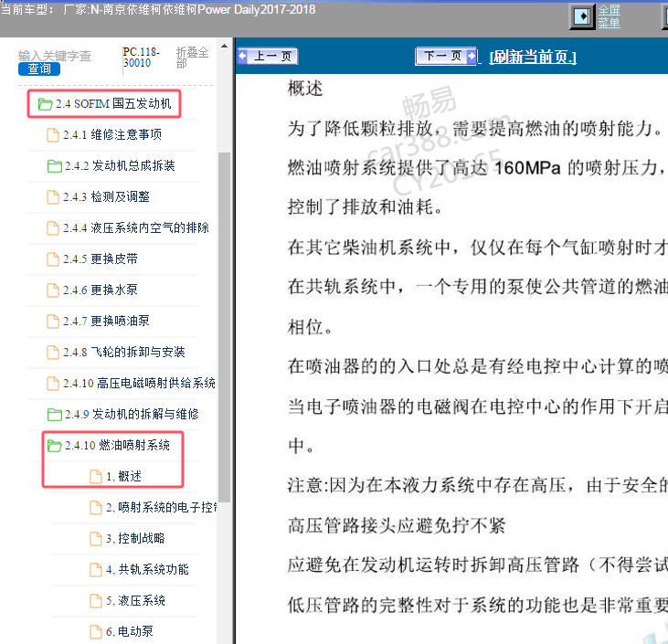The height and width of the screenshot is (644, 668).
Task: Click the line 控制了排放和油耗
Action: (x=366, y=207)
